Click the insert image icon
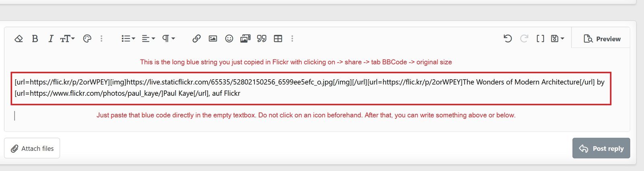644x171 pixels. pyautogui.click(x=213, y=39)
